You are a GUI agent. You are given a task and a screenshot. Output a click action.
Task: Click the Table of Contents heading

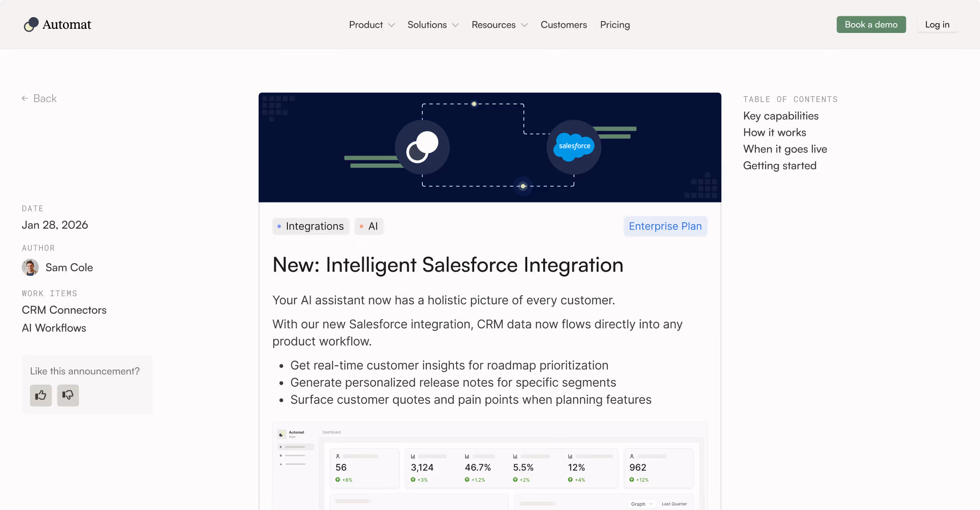pyautogui.click(x=790, y=99)
